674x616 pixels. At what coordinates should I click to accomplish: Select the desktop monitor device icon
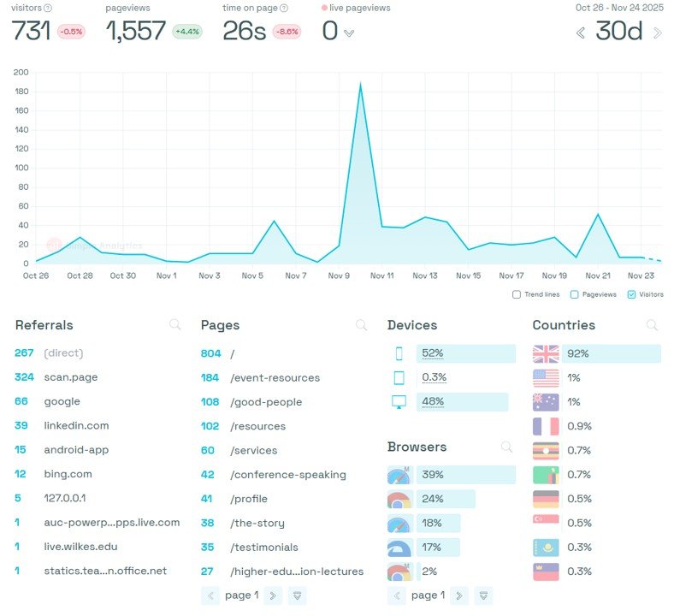(x=399, y=402)
